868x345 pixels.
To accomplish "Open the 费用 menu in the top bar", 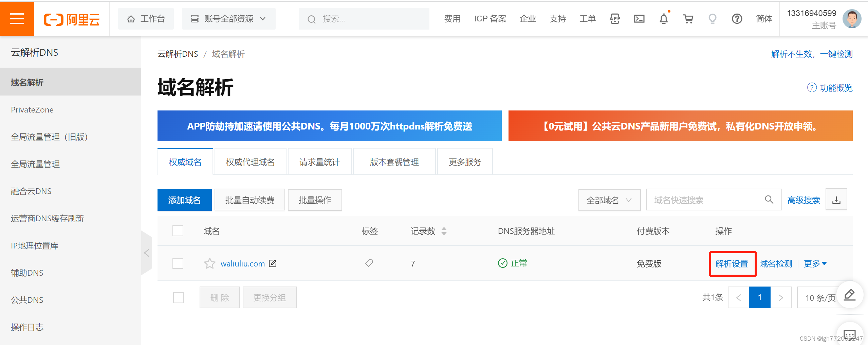I will pyautogui.click(x=453, y=19).
